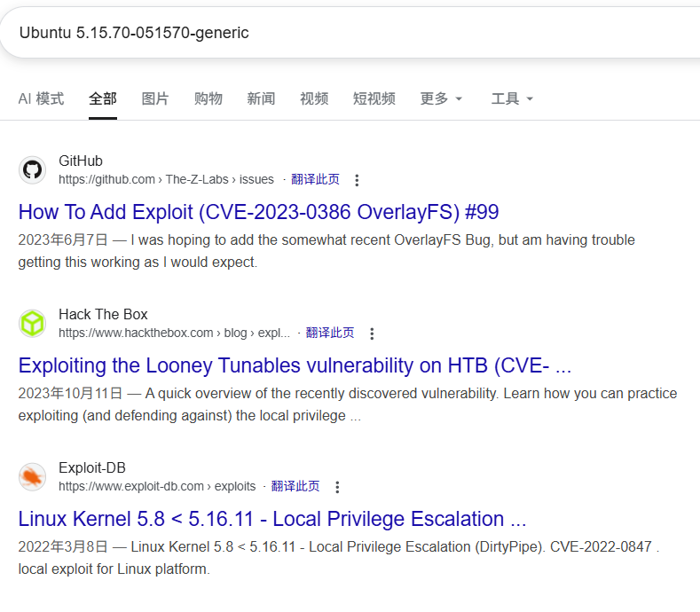The height and width of the screenshot is (612, 700).
Task: Click 翻译此页 for GitHub result
Action: coord(315,179)
